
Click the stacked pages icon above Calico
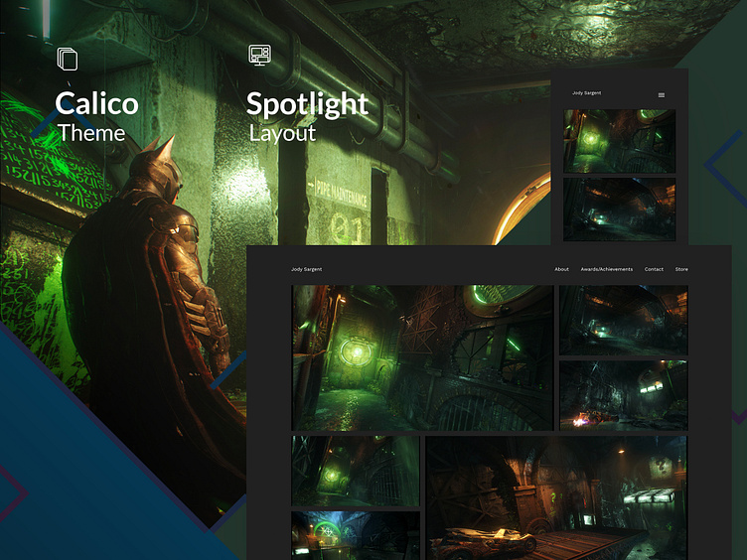(68, 59)
